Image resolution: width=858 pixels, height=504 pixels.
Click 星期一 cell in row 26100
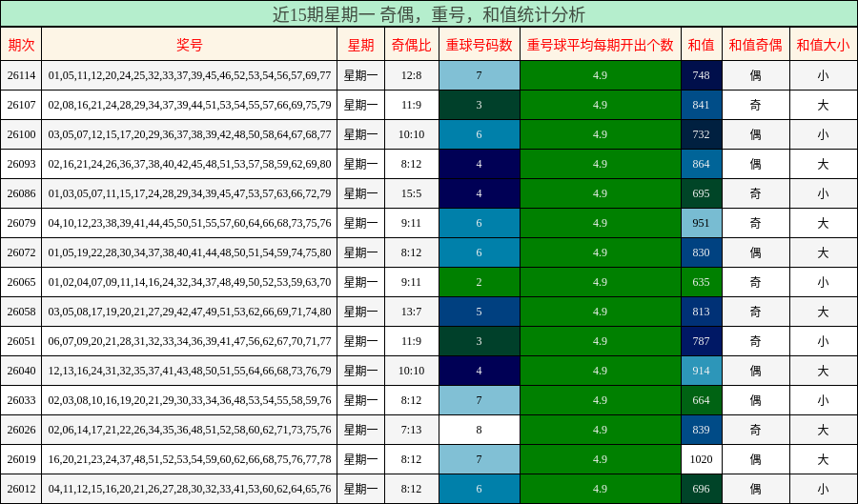360,134
